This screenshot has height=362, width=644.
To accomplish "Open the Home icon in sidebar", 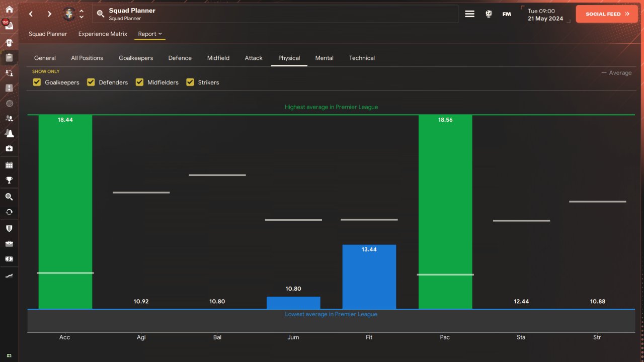I will [x=9, y=9].
